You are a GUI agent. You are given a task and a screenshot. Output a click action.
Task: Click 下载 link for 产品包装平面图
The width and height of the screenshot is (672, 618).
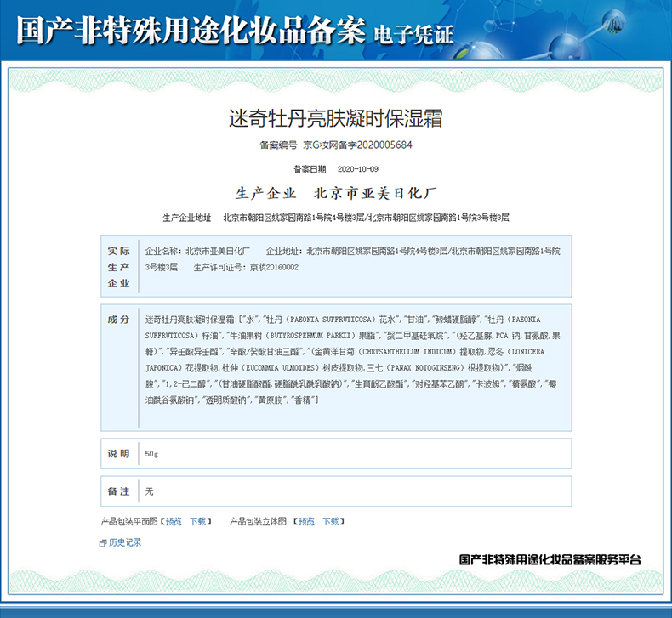(x=198, y=521)
